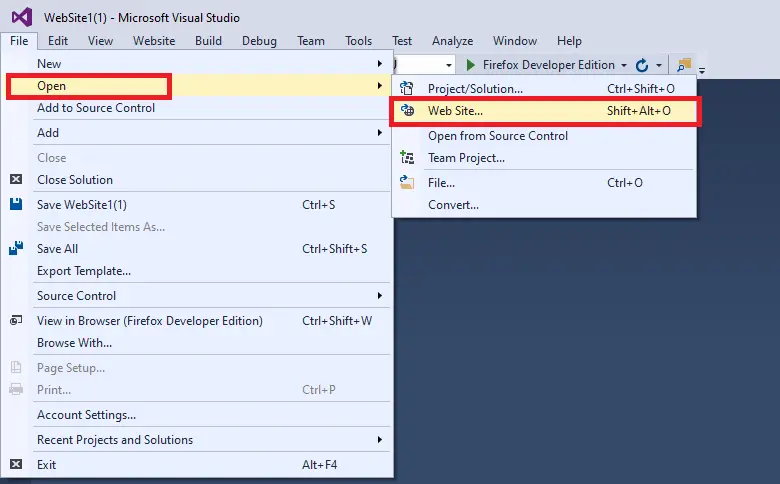Click the browser Refresh icon in toolbar
780x484 pixels.
642,65
